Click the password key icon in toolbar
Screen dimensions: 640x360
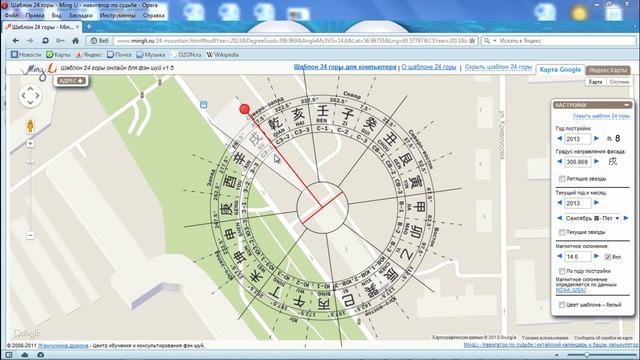pyautogui.click(x=60, y=41)
